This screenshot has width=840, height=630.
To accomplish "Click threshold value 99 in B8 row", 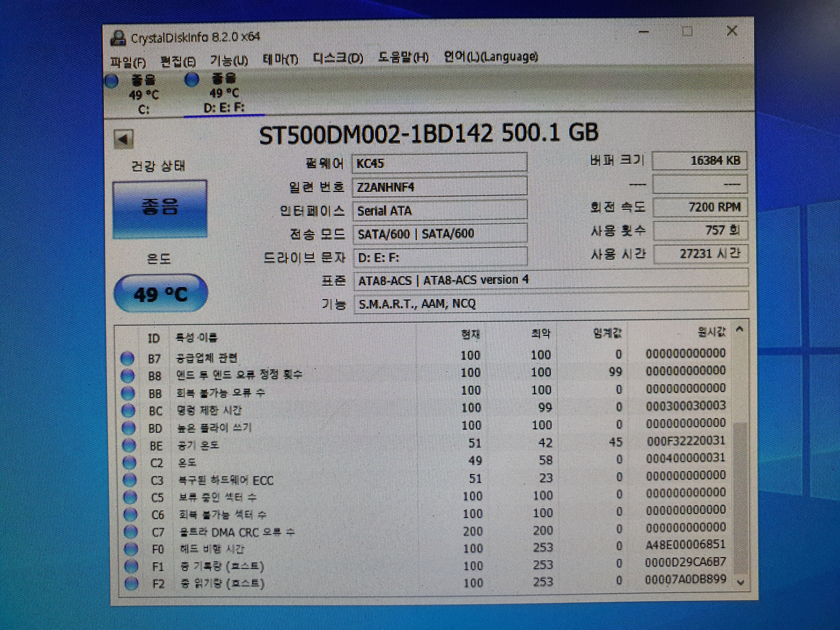I will click(615, 371).
